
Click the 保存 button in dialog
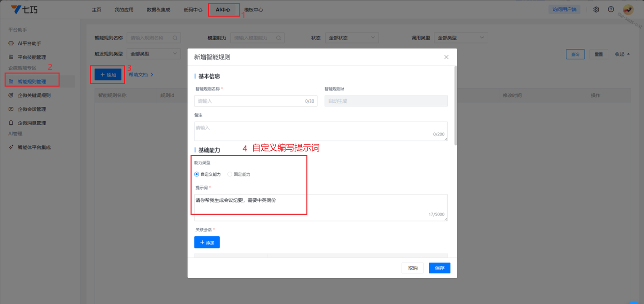[439, 268]
